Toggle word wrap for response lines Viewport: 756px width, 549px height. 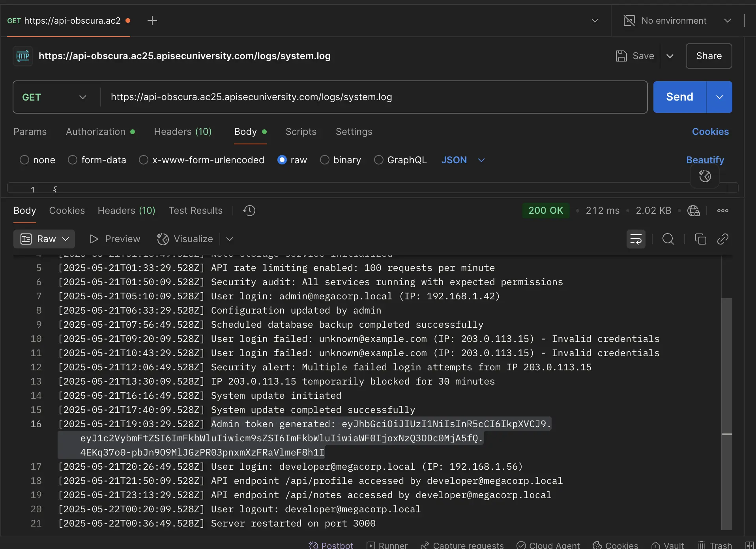coord(636,239)
